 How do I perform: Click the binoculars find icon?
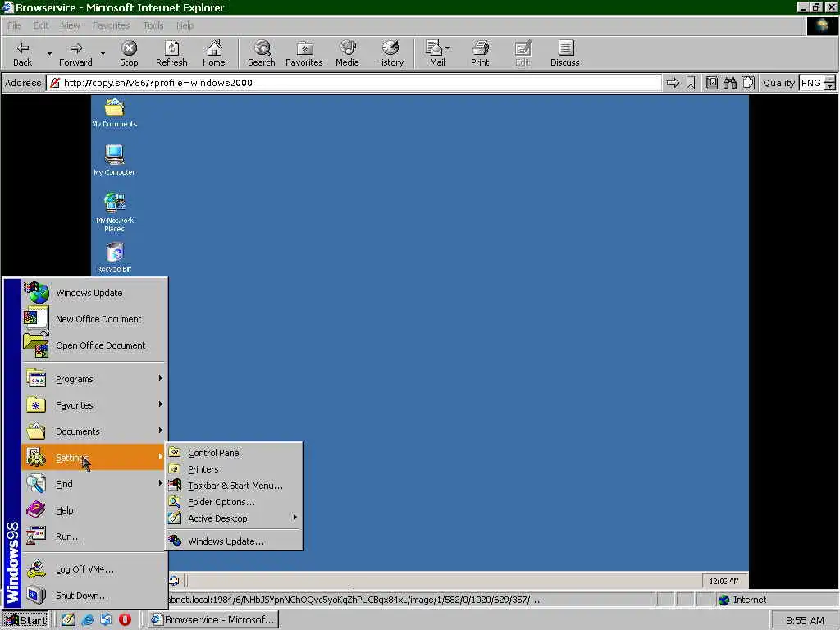click(x=729, y=83)
